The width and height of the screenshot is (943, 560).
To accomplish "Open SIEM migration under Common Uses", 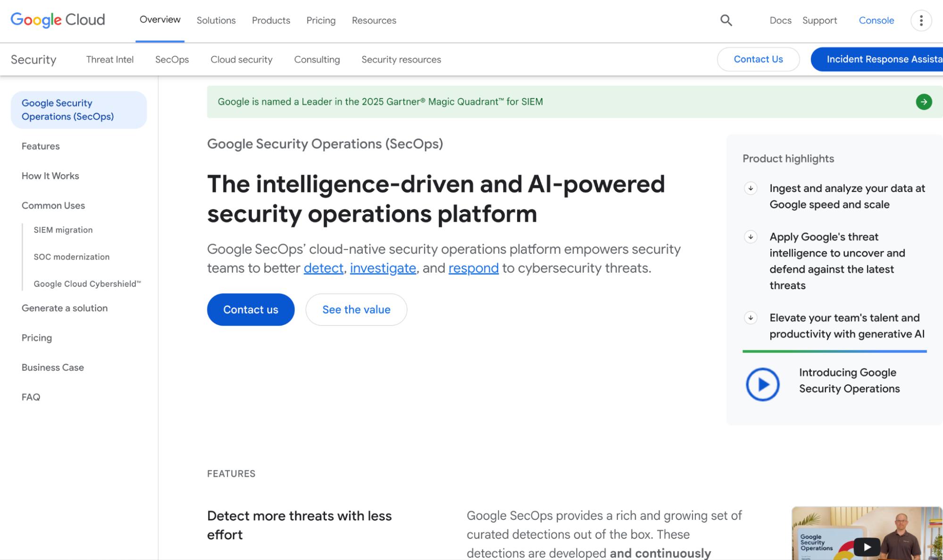I will [63, 230].
